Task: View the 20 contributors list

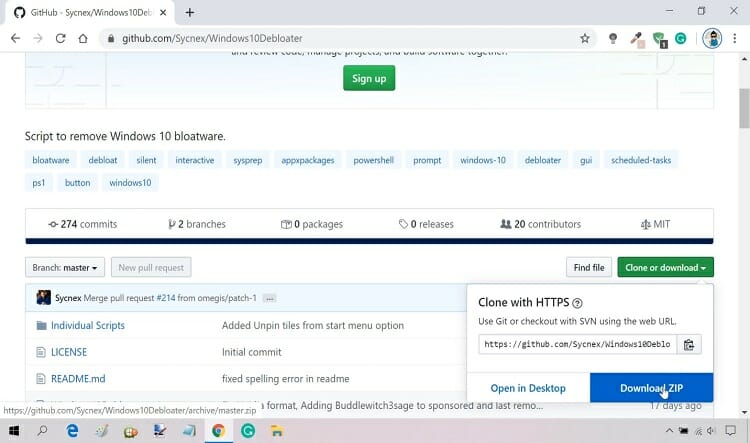Action: coord(540,224)
